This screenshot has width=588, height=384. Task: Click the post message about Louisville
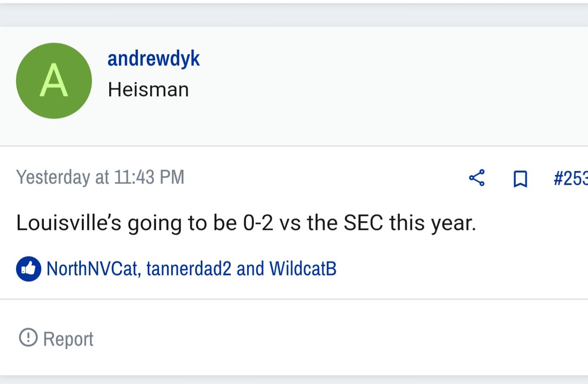pyautogui.click(x=246, y=223)
